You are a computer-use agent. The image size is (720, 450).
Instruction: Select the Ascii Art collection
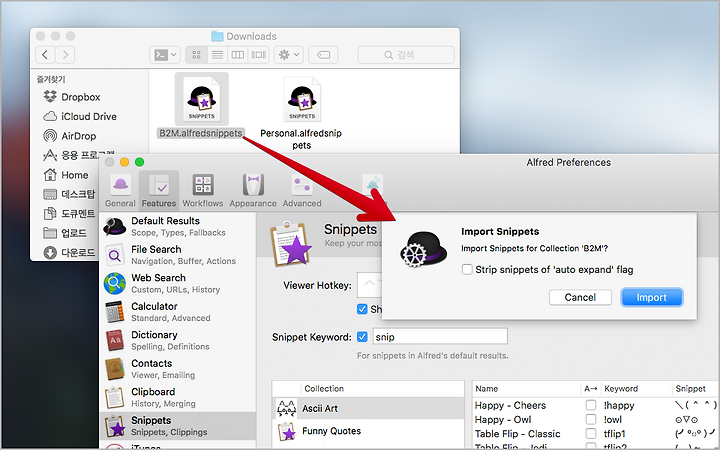[x=368, y=408]
